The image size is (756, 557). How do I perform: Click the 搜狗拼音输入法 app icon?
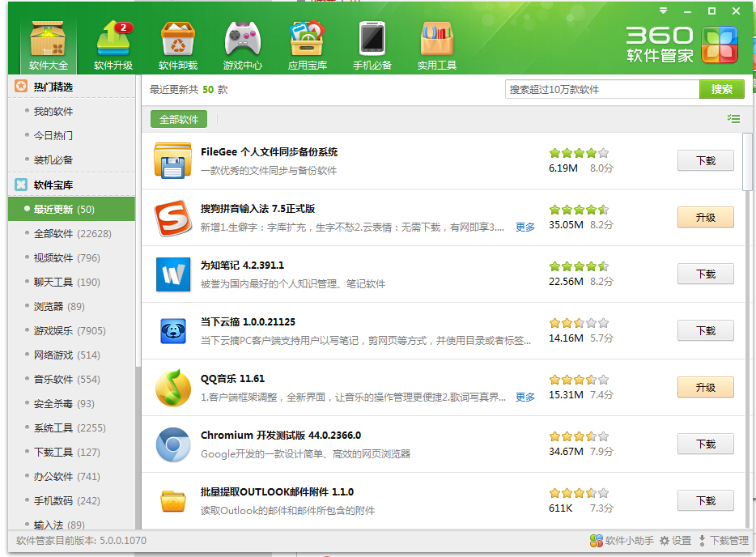coord(172,218)
